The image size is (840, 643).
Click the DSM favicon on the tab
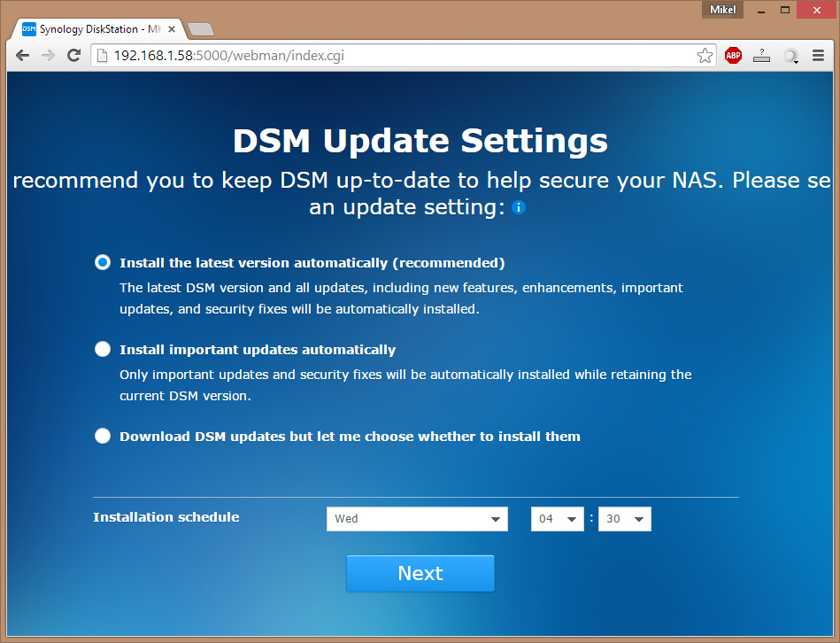tap(29, 29)
